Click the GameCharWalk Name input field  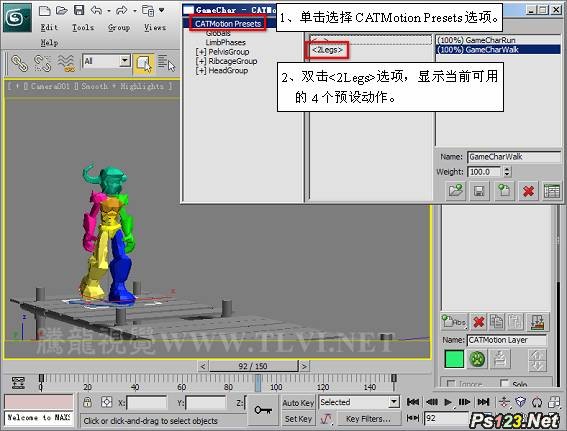513,157
